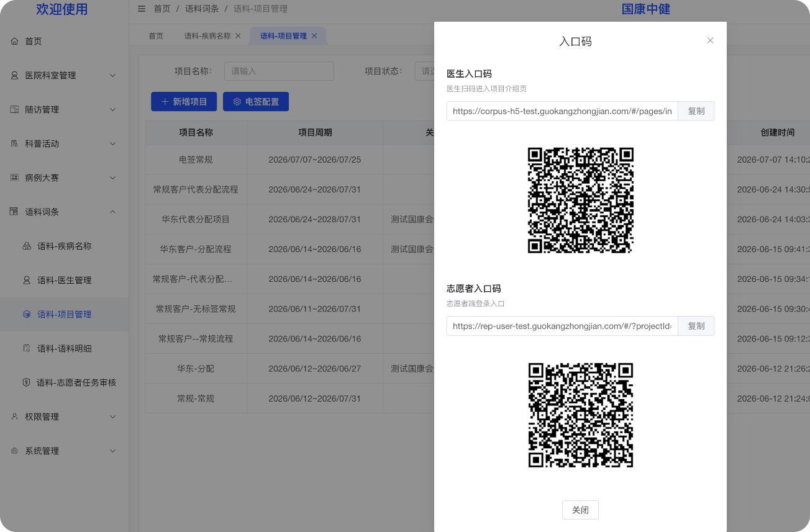This screenshot has width=810, height=532.
Task: Click the 语料-疾病名称 submenu icon
Action: tap(27, 246)
